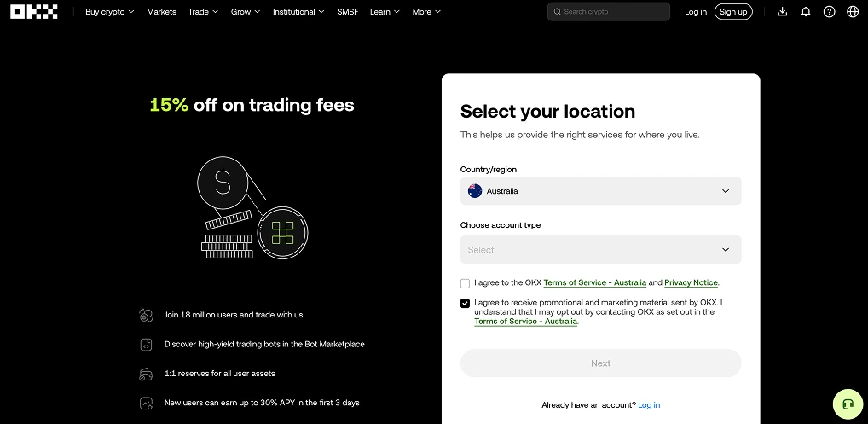Click New users can earn up to 30% APY text
Image resolution: width=868 pixels, height=424 pixels.
[262, 403]
